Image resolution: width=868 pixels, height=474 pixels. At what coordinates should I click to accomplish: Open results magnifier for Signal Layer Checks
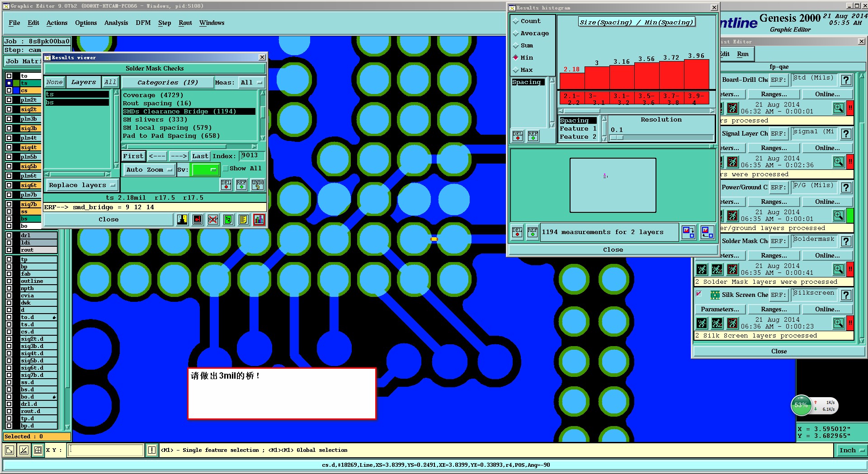pyautogui.click(x=839, y=162)
